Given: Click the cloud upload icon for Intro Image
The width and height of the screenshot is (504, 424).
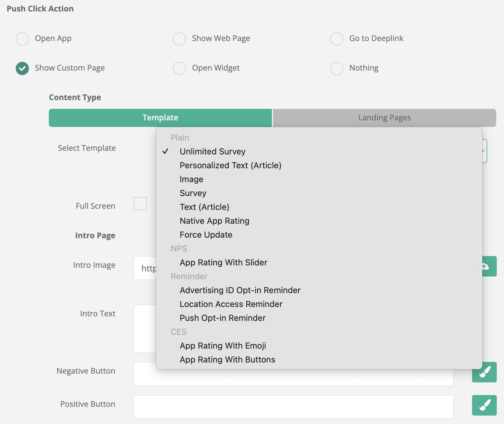Looking at the screenshot, I should coord(489,266).
